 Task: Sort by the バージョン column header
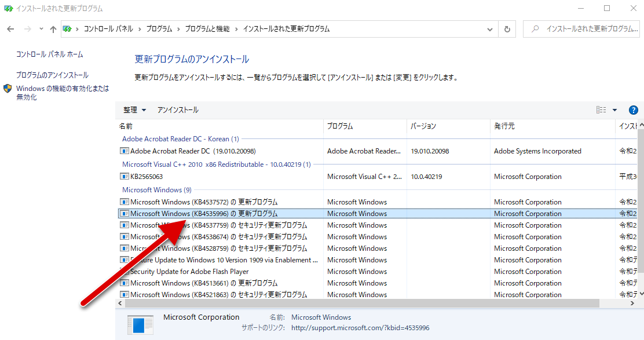point(448,126)
